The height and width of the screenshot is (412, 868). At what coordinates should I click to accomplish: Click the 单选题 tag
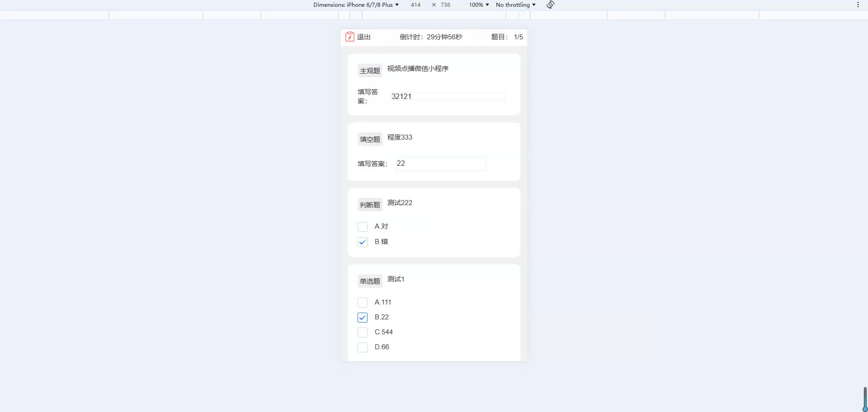[x=370, y=281]
